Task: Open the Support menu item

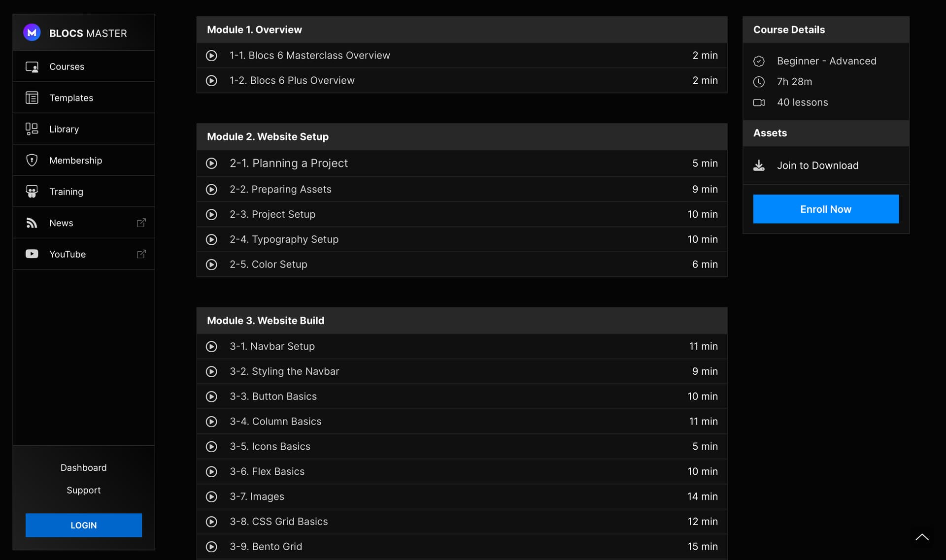Action: click(83, 490)
